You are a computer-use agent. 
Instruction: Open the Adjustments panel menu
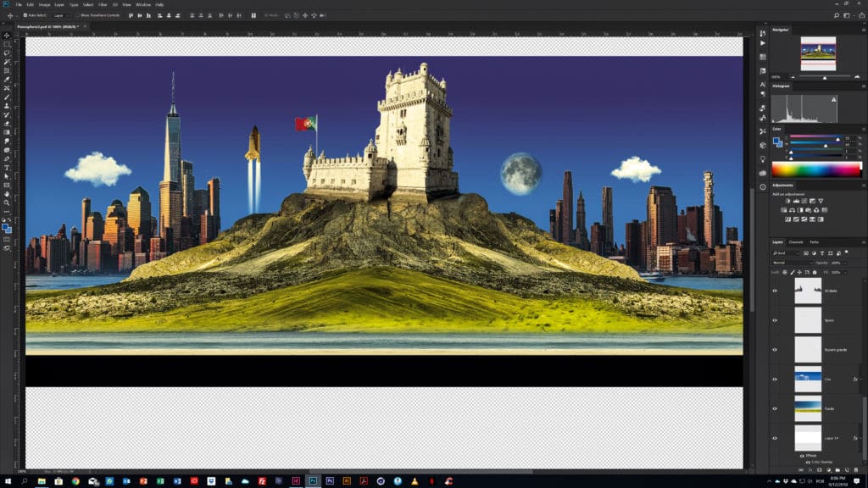coord(863,186)
